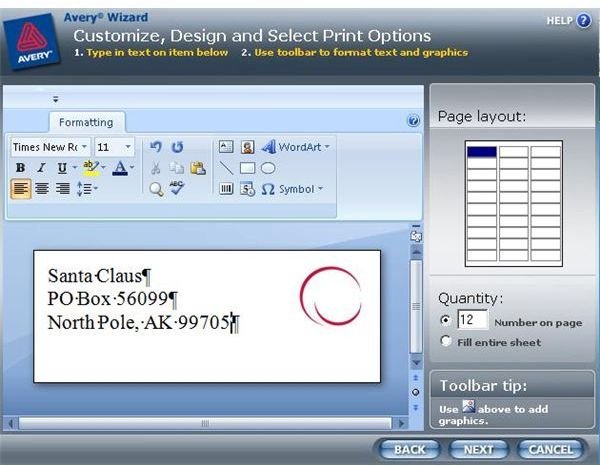Screen dimensions: 600x466
Task: Click the Quantity number field
Action: (x=473, y=319)
